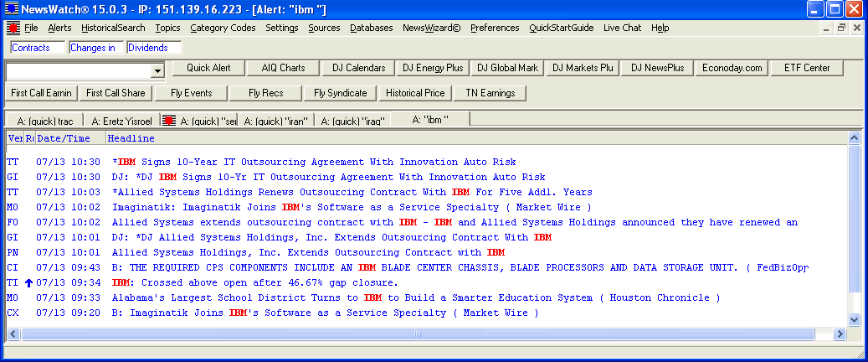Open the HistoricalSearch menu
868x362 pixels.
113,28
